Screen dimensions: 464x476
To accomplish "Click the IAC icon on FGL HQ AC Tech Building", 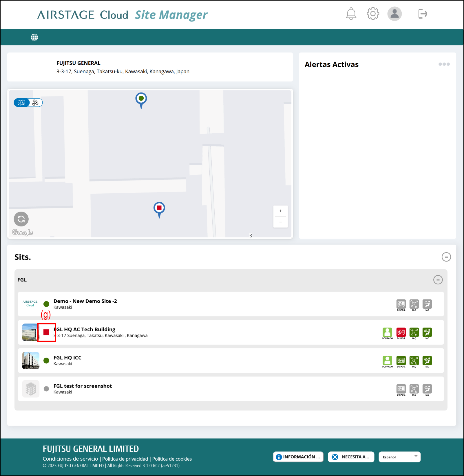I will pos(428,332).
